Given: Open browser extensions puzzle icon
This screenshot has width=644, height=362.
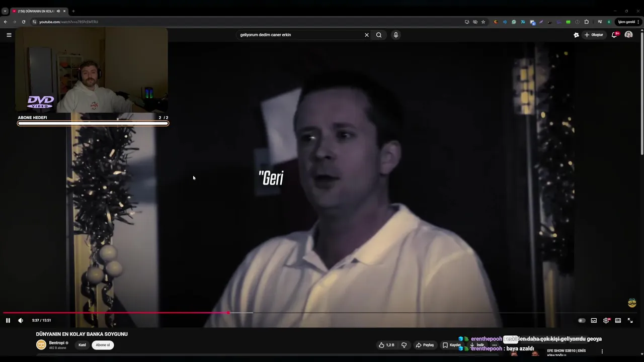Looking at the screenshot, I should (587, 22).
